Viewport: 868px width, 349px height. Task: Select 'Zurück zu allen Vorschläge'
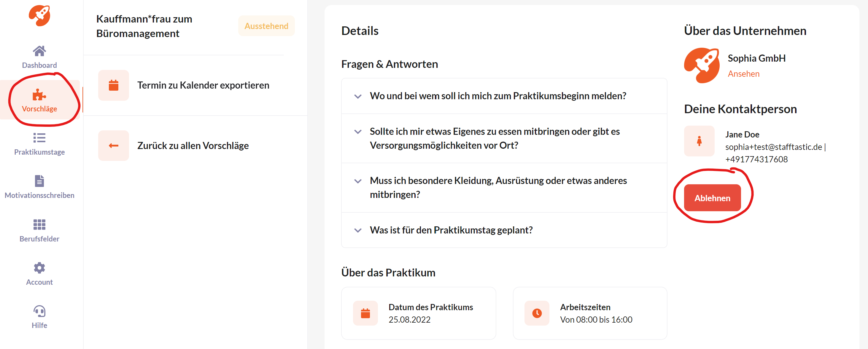193,146
